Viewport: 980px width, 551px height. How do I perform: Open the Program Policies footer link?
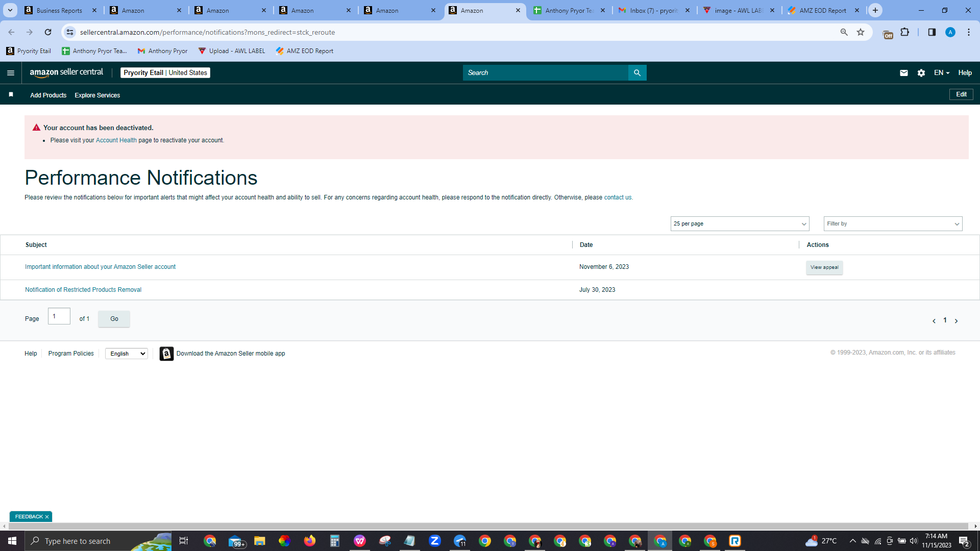[x=71, y=354]
